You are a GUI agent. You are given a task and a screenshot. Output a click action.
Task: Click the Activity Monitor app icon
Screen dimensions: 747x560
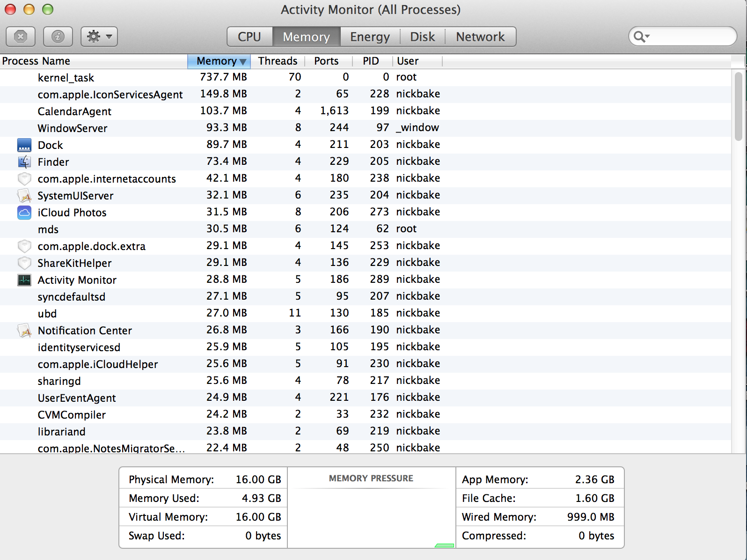click(24, 280)
